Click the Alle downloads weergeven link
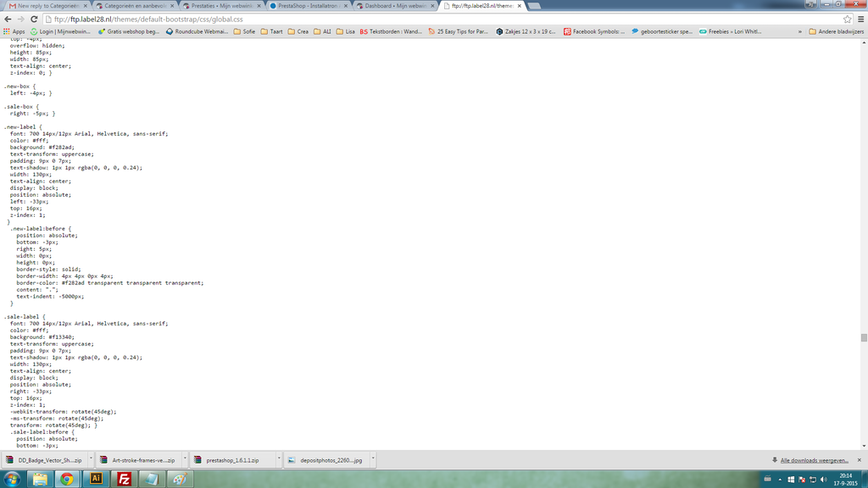 click(x=814, y=458)
